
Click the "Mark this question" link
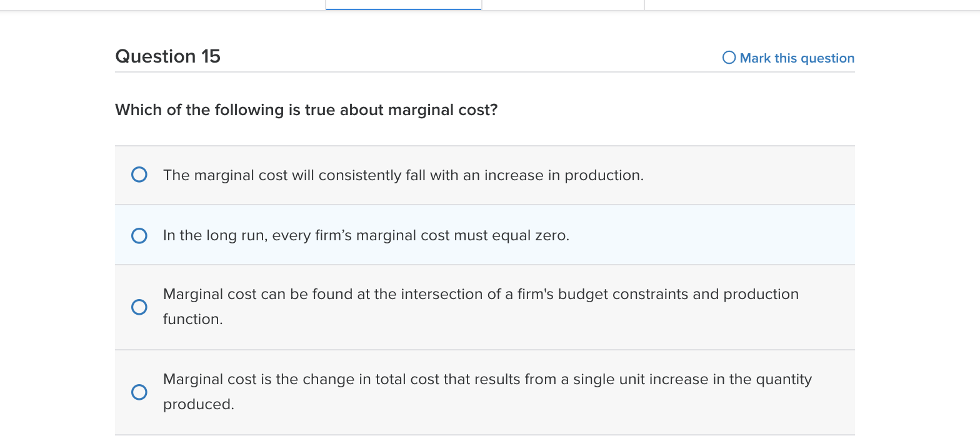pyautogui.click(x=796, y=58)
